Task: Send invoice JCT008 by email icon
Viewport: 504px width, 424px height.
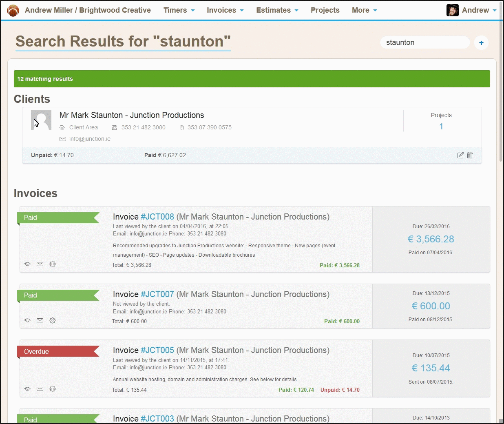Action: (40, 264)
